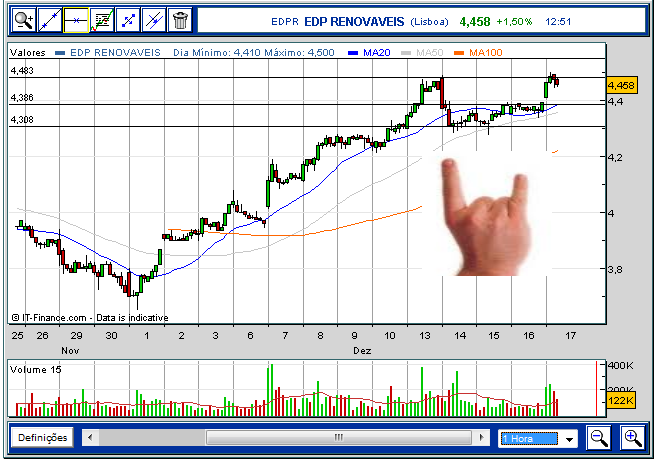Click the hand gesture image on chart
Screen dimensions: 657x461
coord(487,215)
